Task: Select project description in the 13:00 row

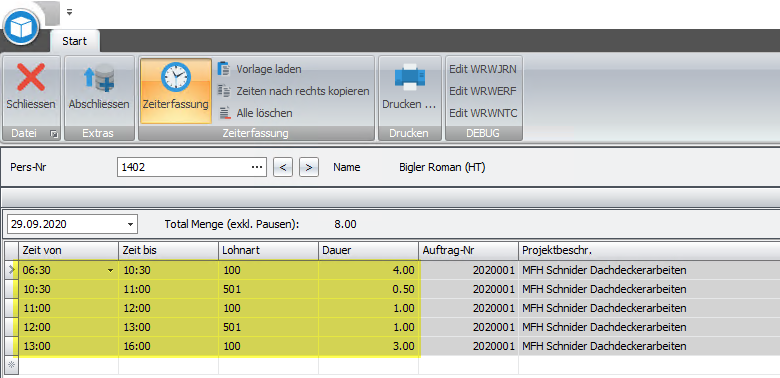Action: [649, 346]
